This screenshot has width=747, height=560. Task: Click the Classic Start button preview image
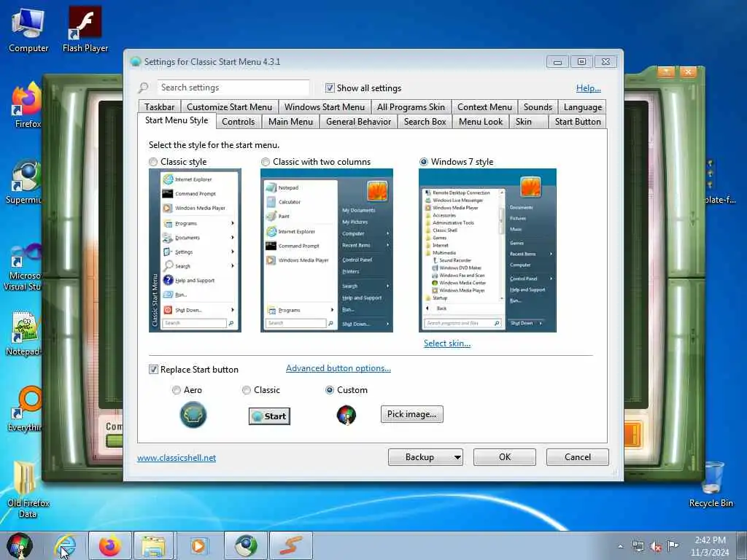269,416
